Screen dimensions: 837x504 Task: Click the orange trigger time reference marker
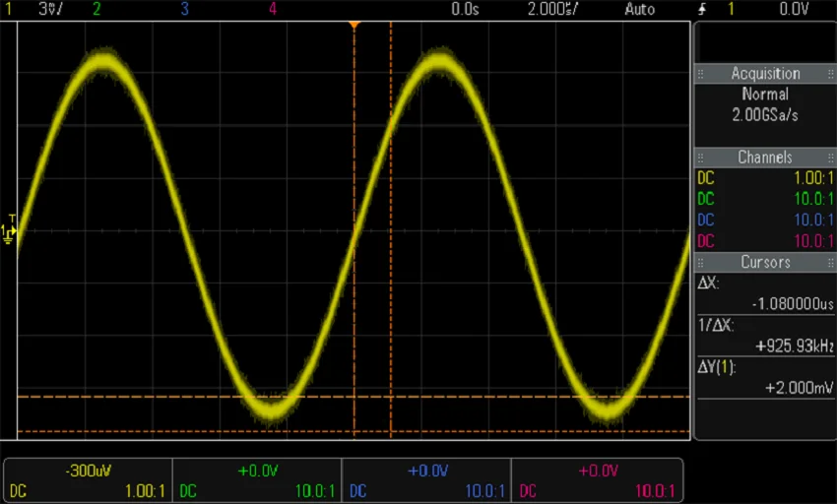[x=354, y=24]
